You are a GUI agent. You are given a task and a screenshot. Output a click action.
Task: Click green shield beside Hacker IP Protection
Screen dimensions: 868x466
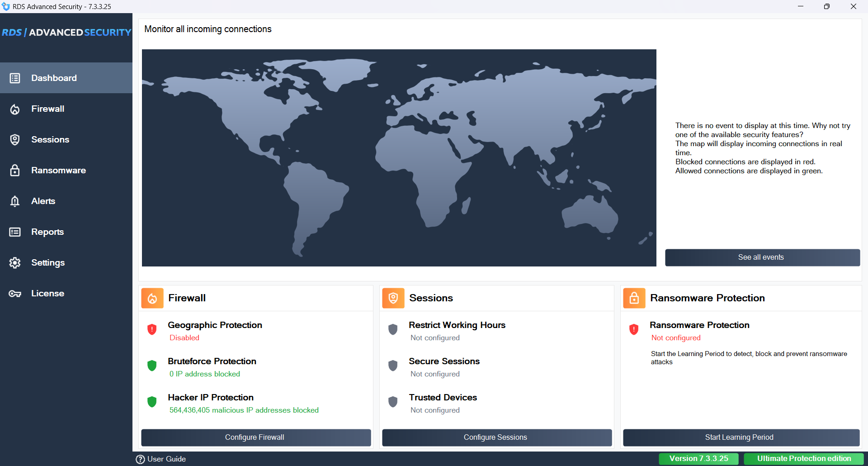(x=152, y=402)
